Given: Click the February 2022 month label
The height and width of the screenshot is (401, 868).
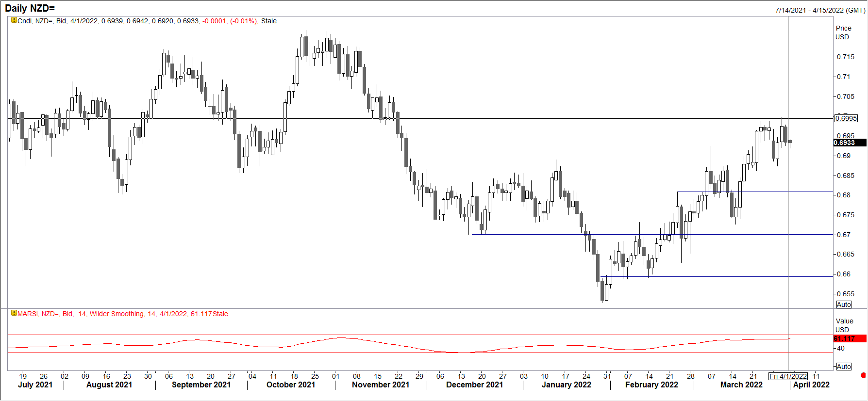Looking at the screenshot, I should (651, 385).
